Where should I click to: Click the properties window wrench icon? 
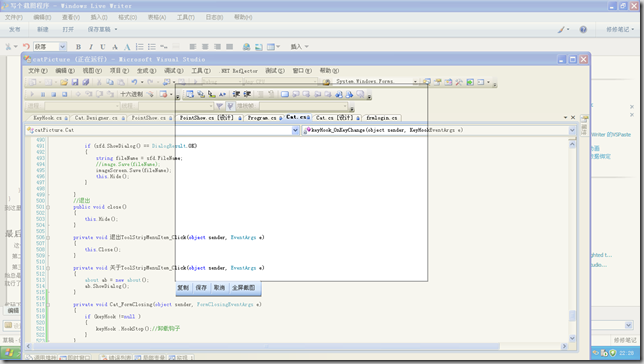point(459,82)
